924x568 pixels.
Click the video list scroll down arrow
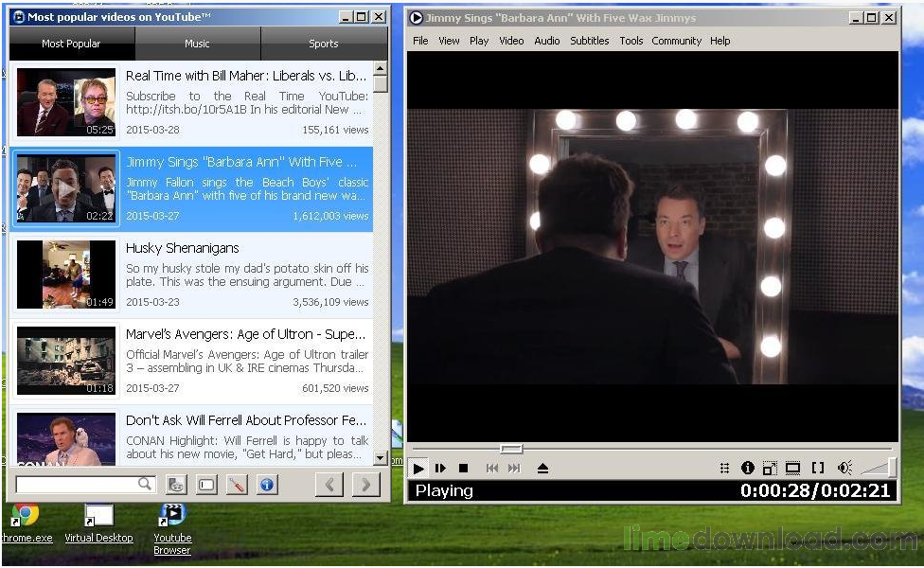[x=380, y=458]
